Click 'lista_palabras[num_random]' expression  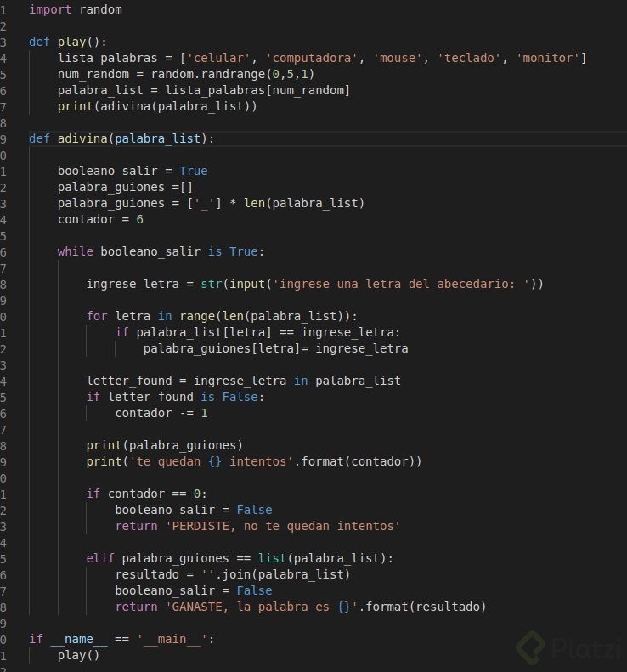pos(258,90)
